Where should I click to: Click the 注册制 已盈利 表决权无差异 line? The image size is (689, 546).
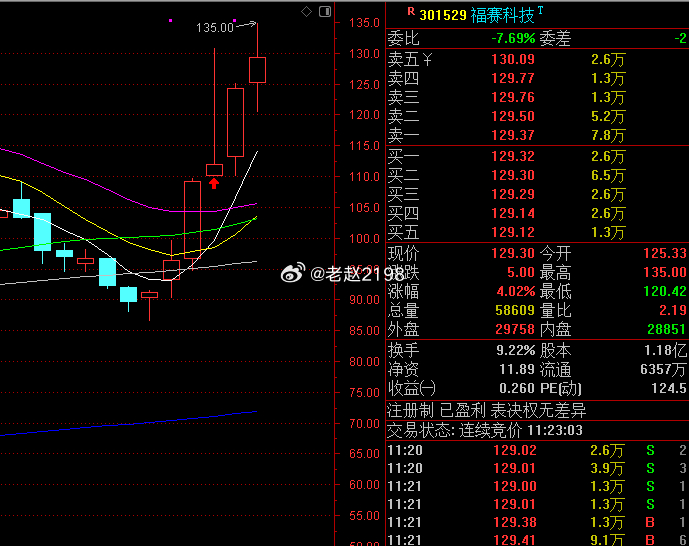tap(486, 411)
